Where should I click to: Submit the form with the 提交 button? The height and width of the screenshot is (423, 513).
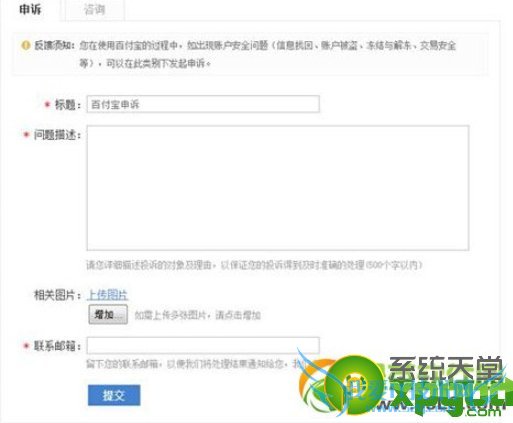(114, 395)
